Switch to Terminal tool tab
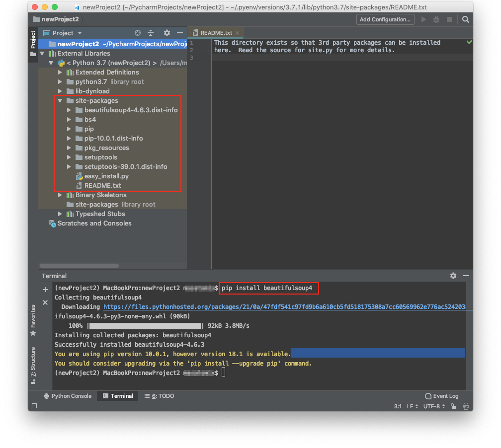Viewport: 501px width, 448px height. click(x=118, y=396)
